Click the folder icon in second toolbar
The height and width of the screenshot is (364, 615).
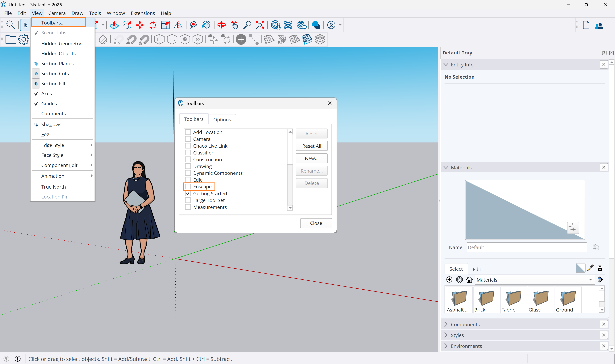11,40
